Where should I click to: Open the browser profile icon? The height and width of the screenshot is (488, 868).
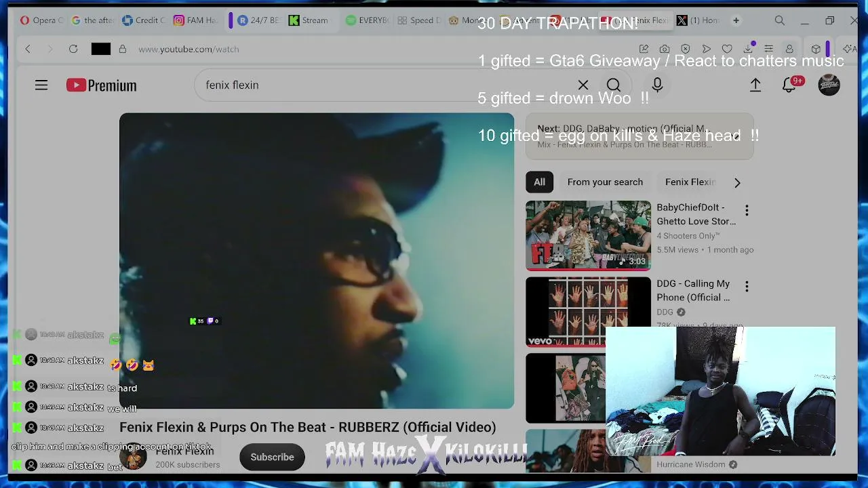pyautogui.click(x=789, y=49)
